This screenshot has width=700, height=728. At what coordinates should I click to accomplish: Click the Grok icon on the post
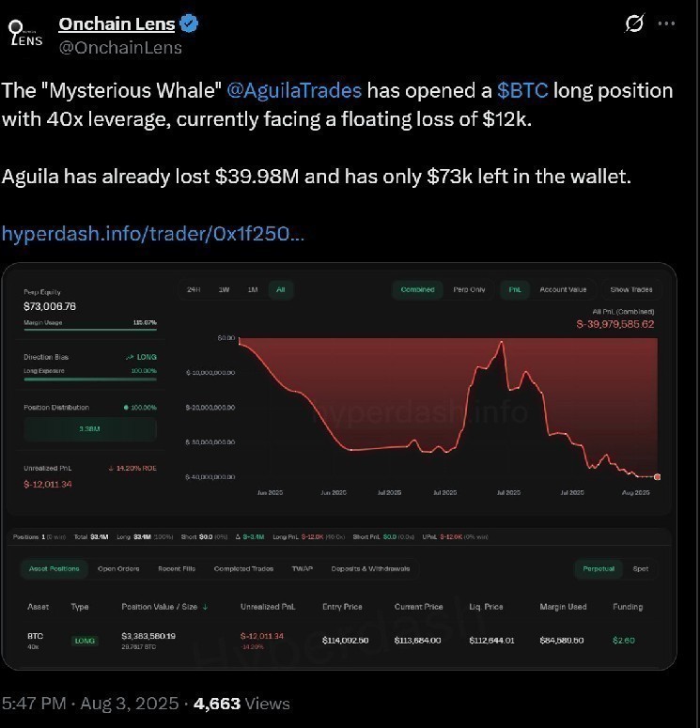[632, 23]
